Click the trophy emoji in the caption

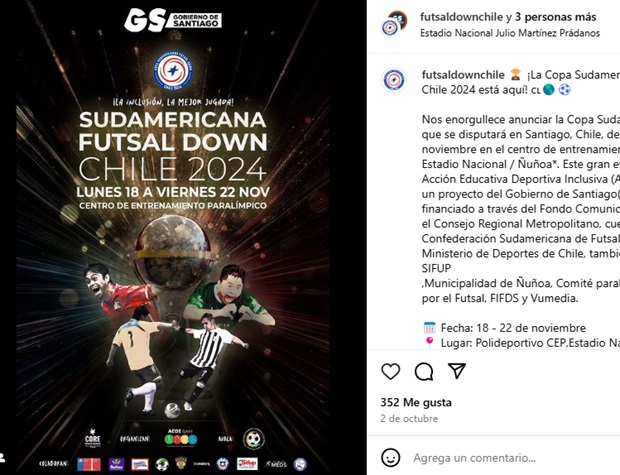tap(516, 74)
